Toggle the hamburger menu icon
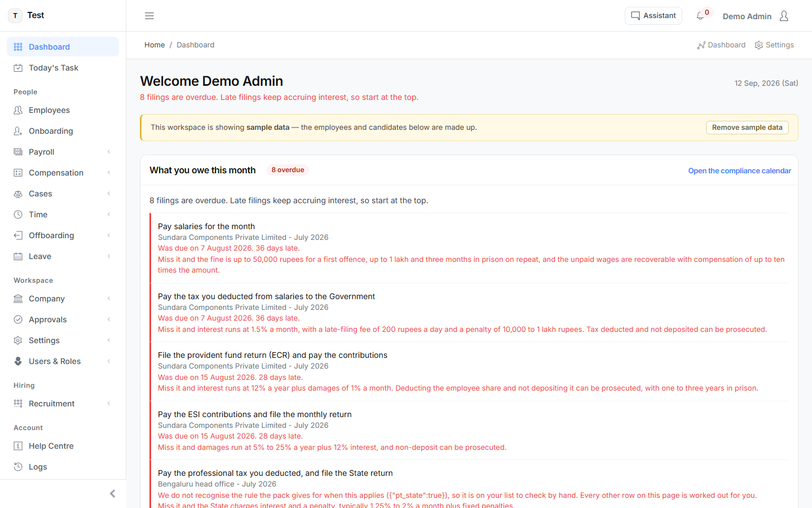812x508 pixels. (x=149, y=16)
